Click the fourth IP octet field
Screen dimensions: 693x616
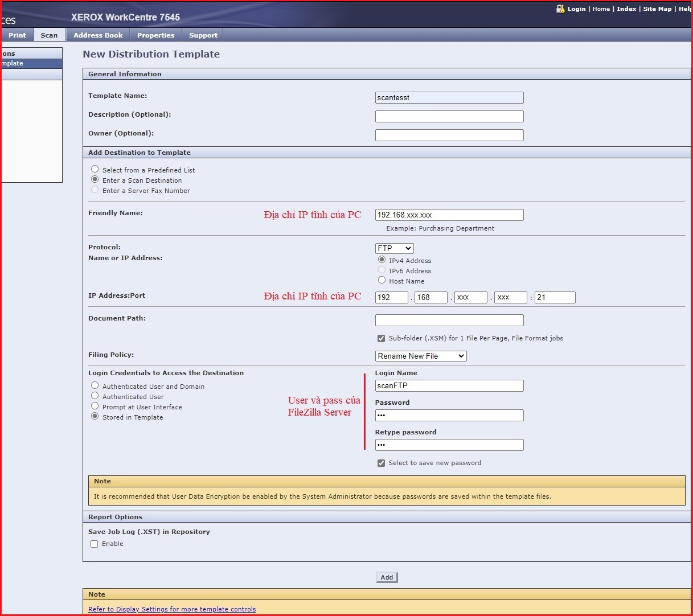[x=511, y=297]
